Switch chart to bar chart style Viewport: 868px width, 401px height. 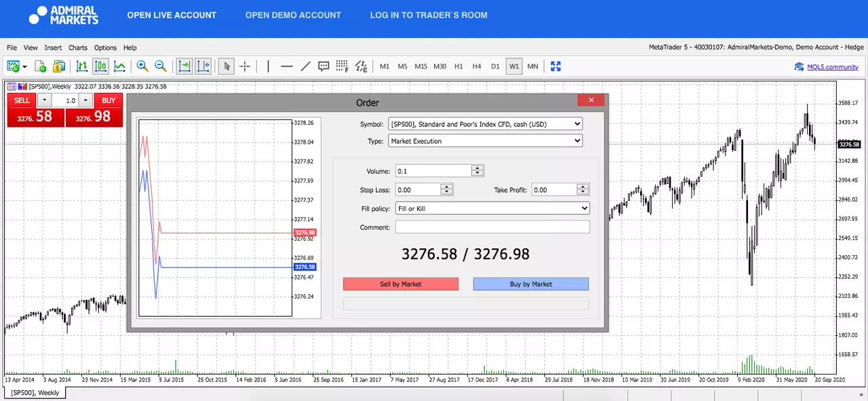(x=82, y=66)
